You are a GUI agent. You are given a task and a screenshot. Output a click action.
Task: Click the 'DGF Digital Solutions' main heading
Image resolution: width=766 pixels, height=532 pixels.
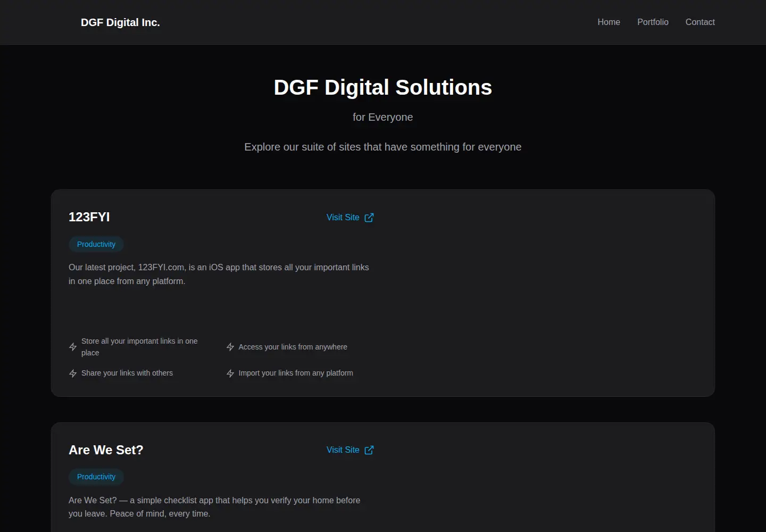click(383, 87)
